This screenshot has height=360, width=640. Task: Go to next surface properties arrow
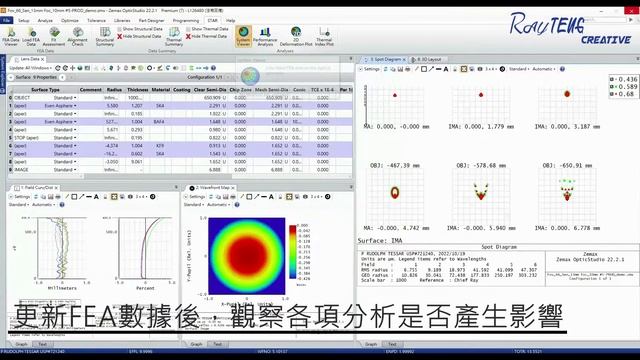71,77
